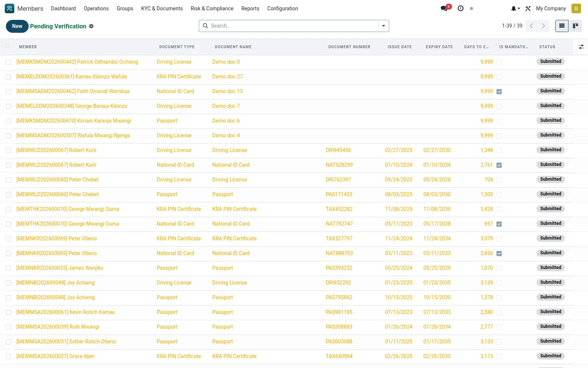Go to the previous page of records
The height and width of the screenshot is (368, 588).
531,26
